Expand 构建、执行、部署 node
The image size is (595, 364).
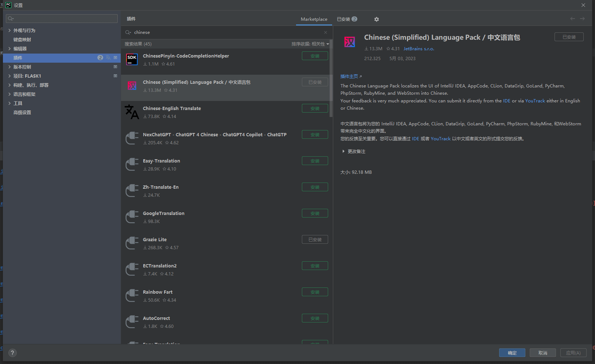coord(9,85)
